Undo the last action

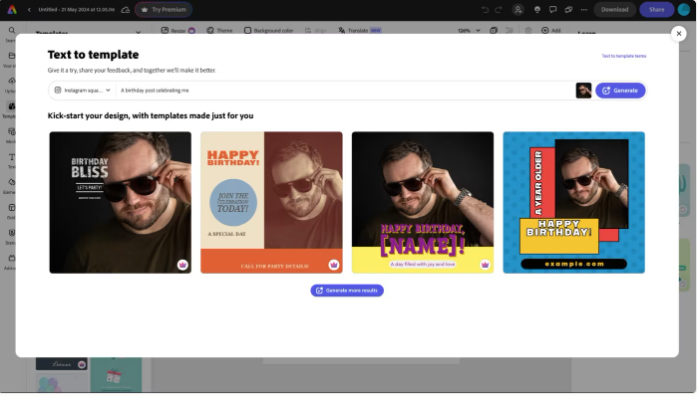coord(485,9)
